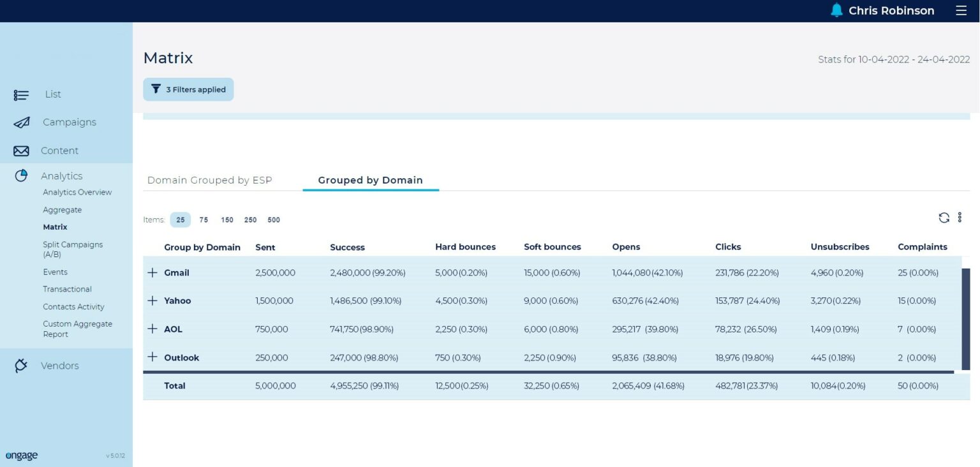Expand the Gmail domain row
Screen dimensions: 980x467
(152, 272)
